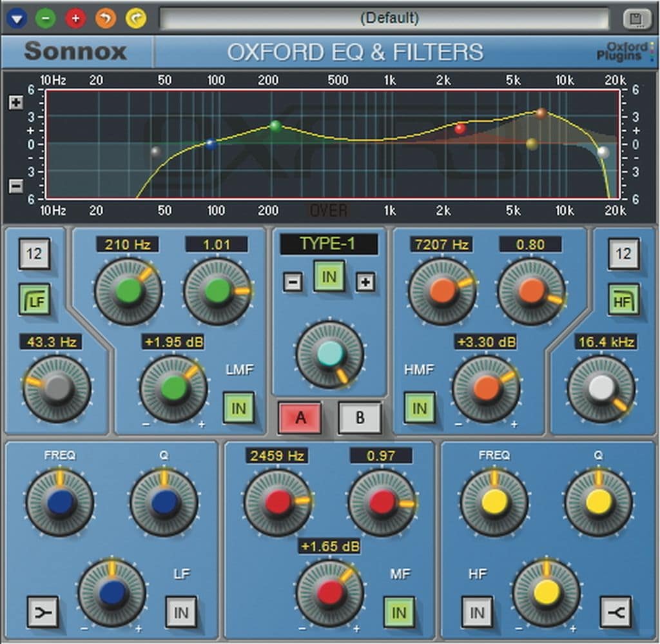
Task: Toggle the HF shelf shape button
Action: 616,612
